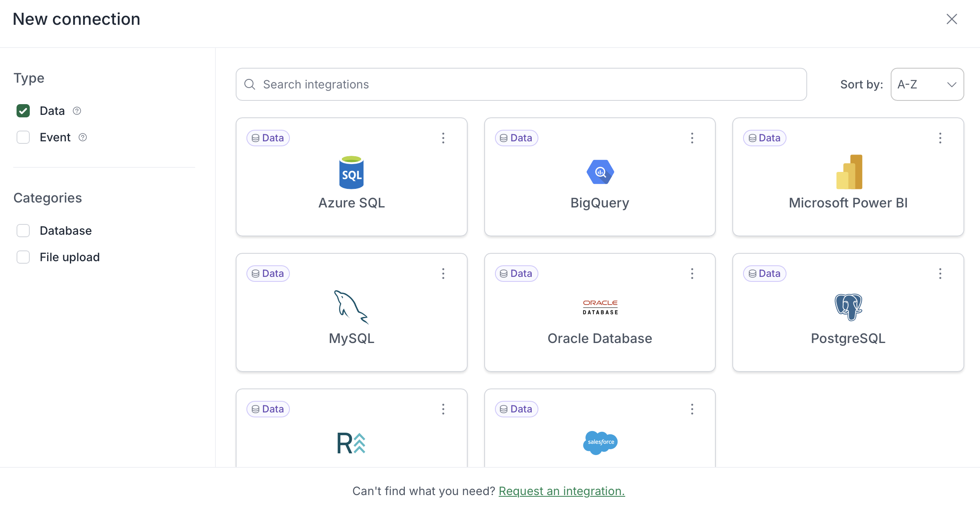
Task: Uncheck the Data type checkbox
Action: [23, 111]
